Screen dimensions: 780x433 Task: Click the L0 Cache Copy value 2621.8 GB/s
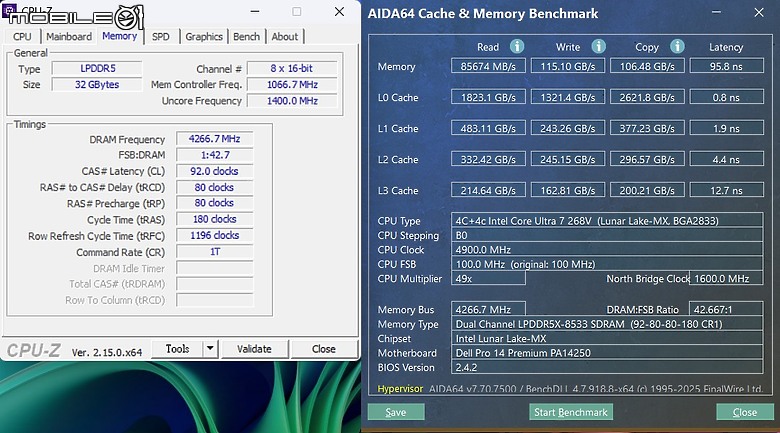[647, 97]
